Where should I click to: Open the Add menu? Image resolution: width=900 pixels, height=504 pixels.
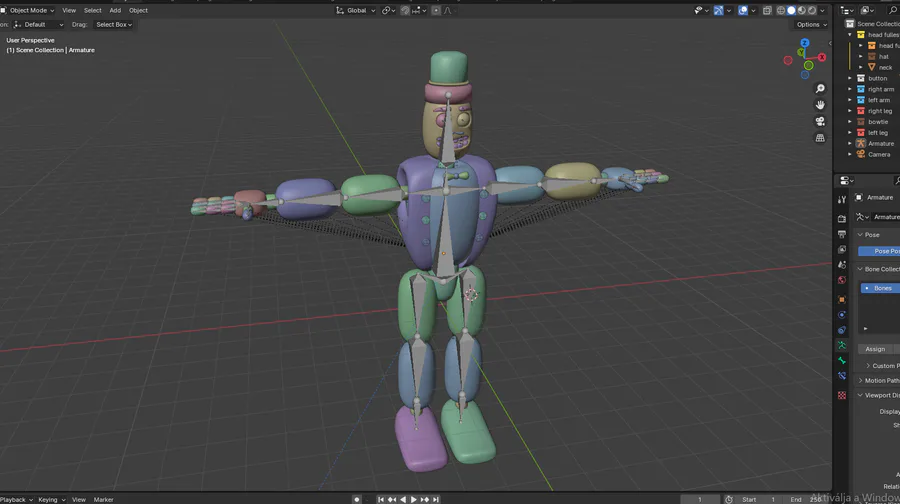point(115,10)
